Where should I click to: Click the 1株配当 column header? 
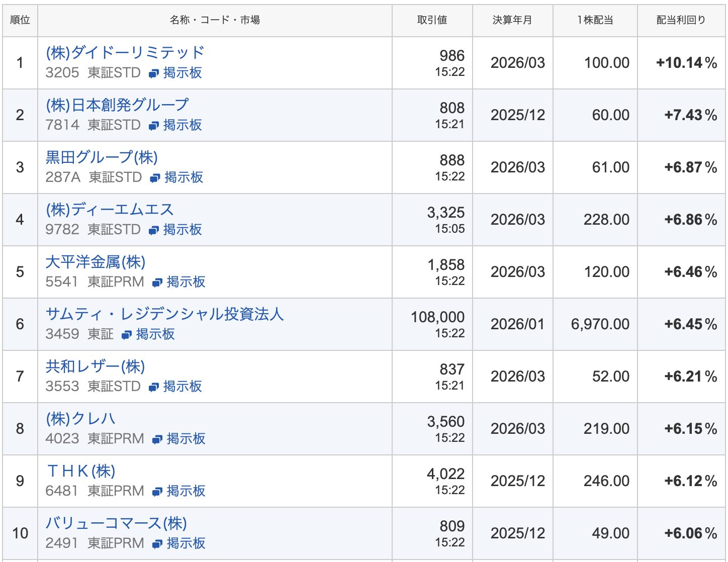595,20
